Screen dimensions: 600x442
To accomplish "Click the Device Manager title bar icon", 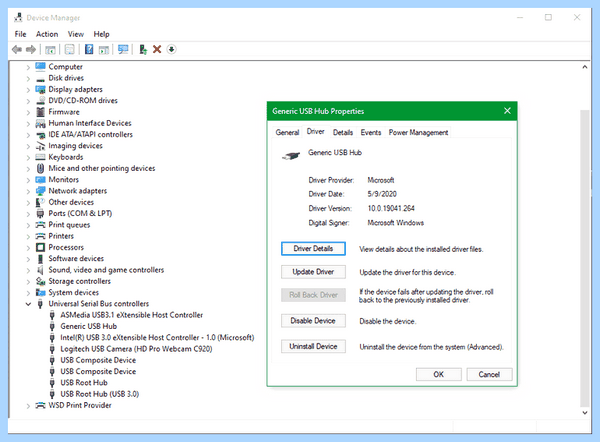I will 18,17.
